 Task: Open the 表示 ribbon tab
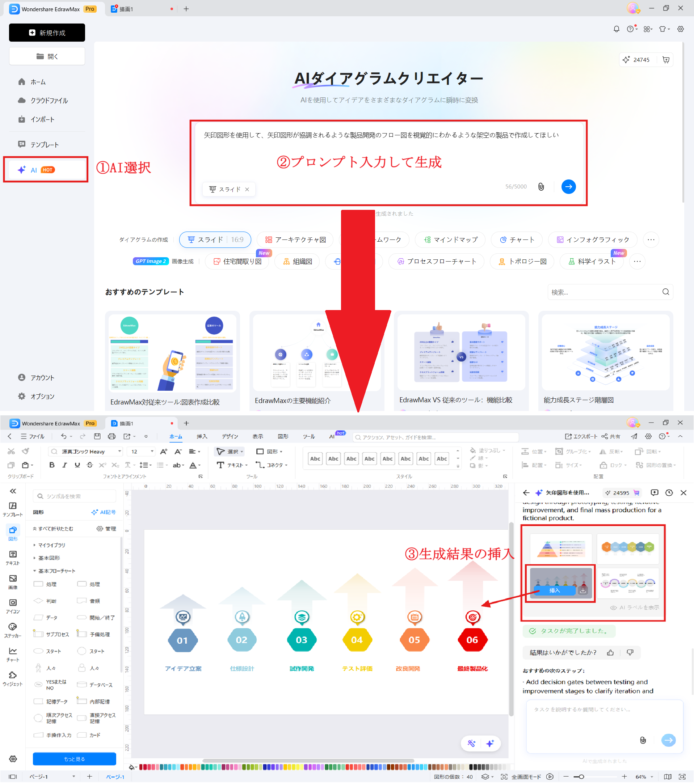pyautogui.click(x=257, y=436)
